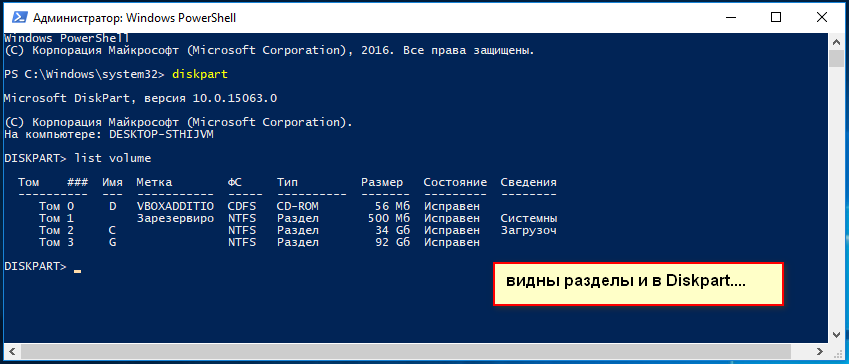Click the '34 Gб' size value
Viewport: 849px width, 364px height.
[392, 230]
